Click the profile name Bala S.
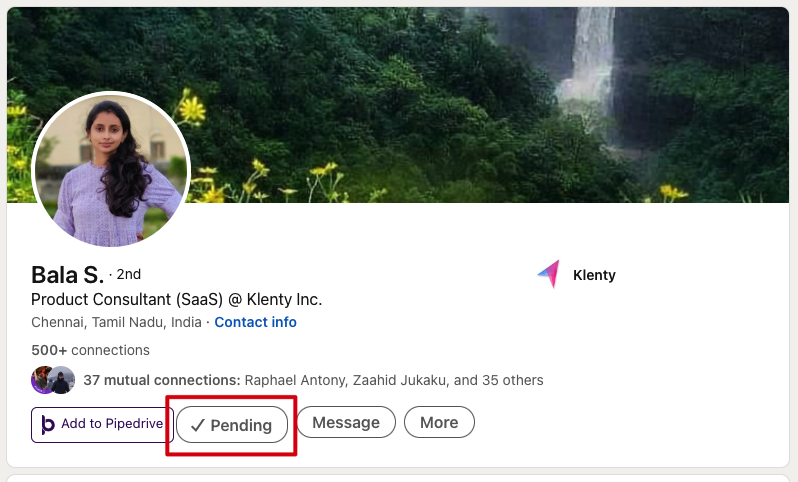 coord(67,275)
